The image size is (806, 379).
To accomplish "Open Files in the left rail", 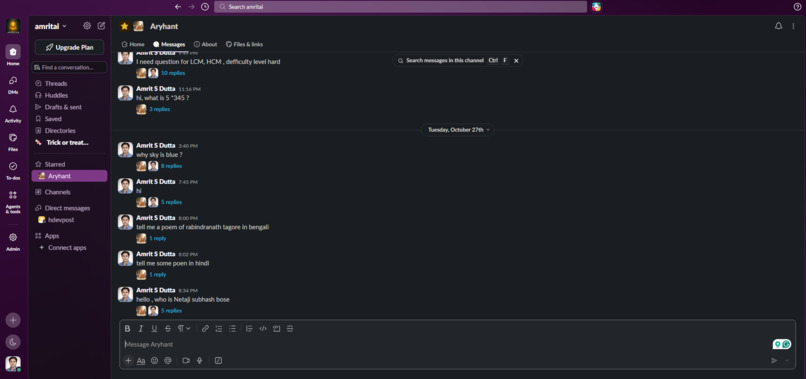I will point(13,141).
